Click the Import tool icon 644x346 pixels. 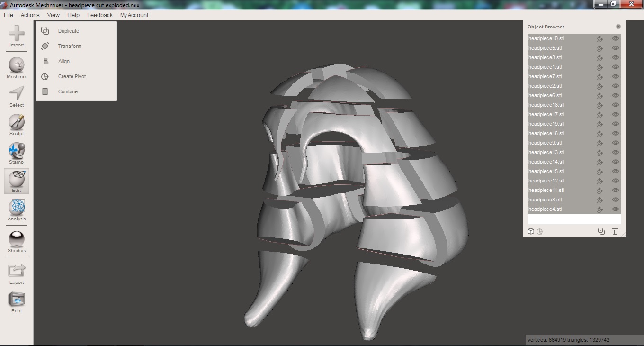pos(17,33)
